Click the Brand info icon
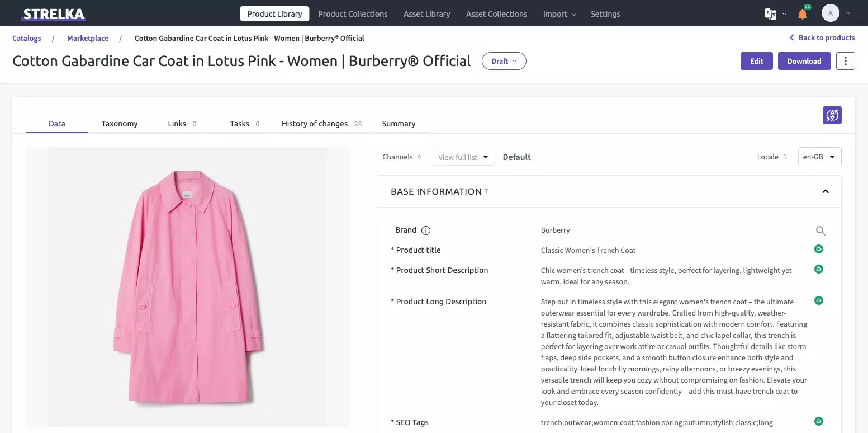Image resolution: width=868 pixels, height=433 pixels. click(426, 230)
